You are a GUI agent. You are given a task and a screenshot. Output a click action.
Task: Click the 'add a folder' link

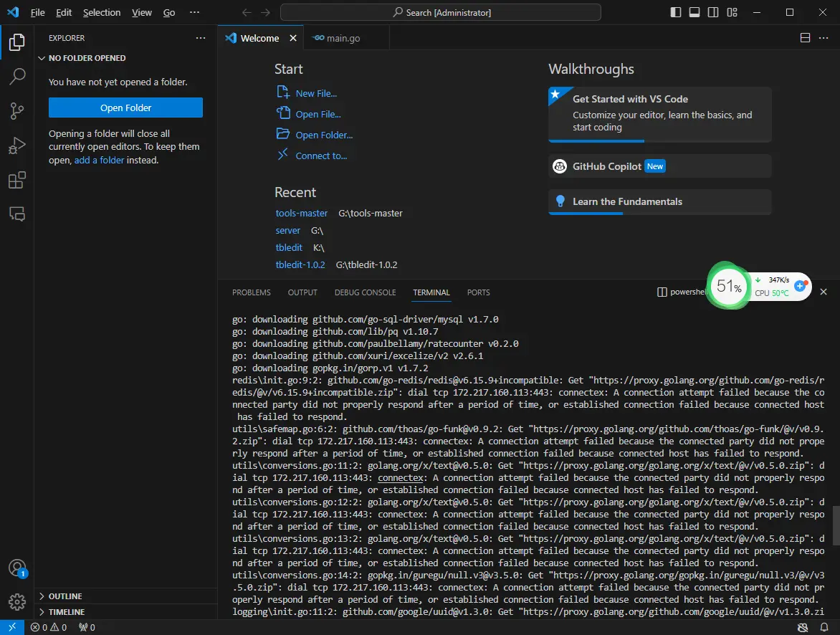[99, 160]
